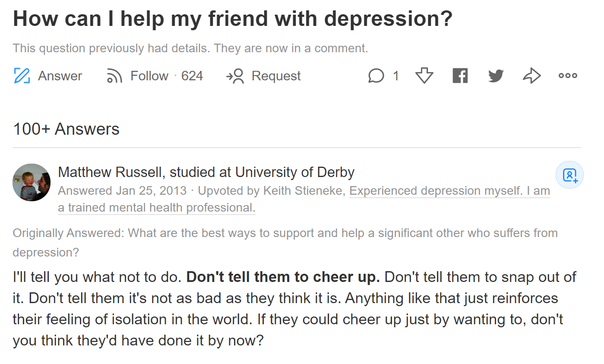Click the comment count number 1
Screen dimensions: 604x364
click(396, 76)
